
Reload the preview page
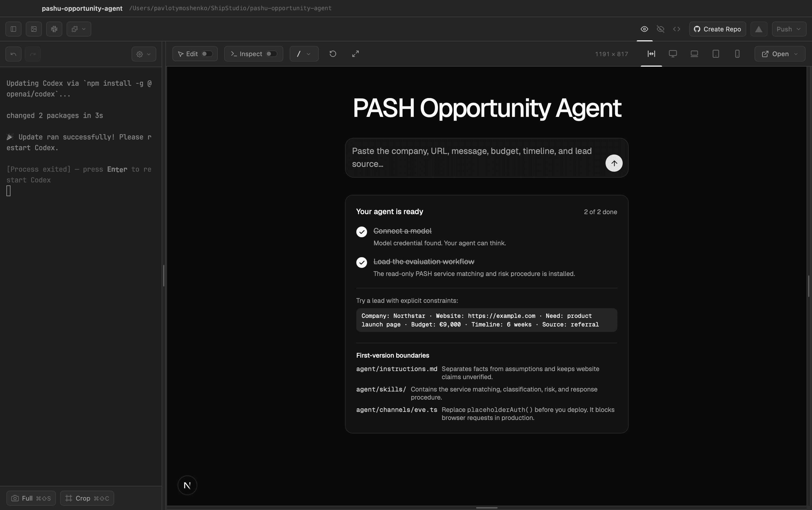333,54
